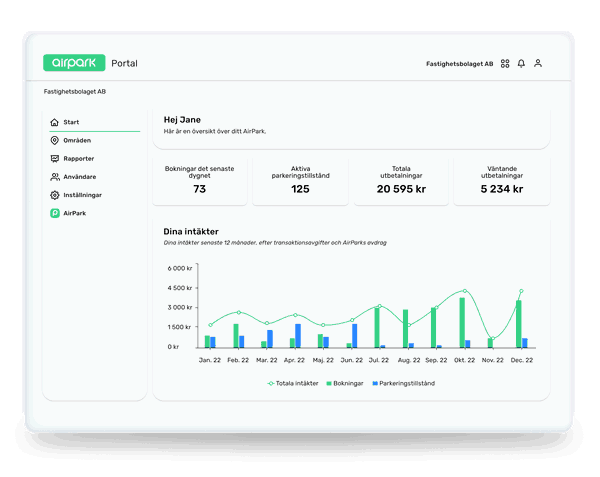Image resolution: width=600 pixels, height=477 pixels.
Task: Click the Jul. 22 green bookings bar
Action: [377, 327]
